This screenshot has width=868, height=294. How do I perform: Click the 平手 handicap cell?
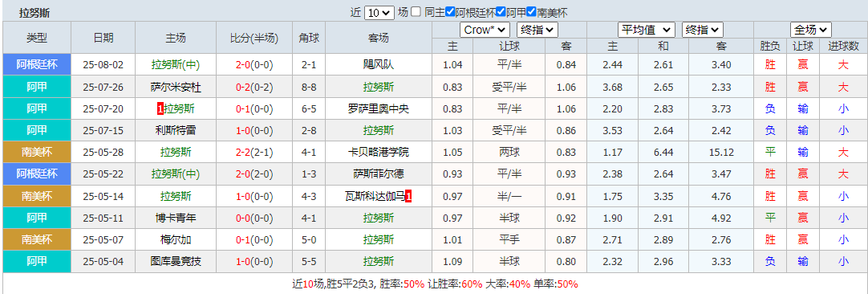tap(509, 239)
